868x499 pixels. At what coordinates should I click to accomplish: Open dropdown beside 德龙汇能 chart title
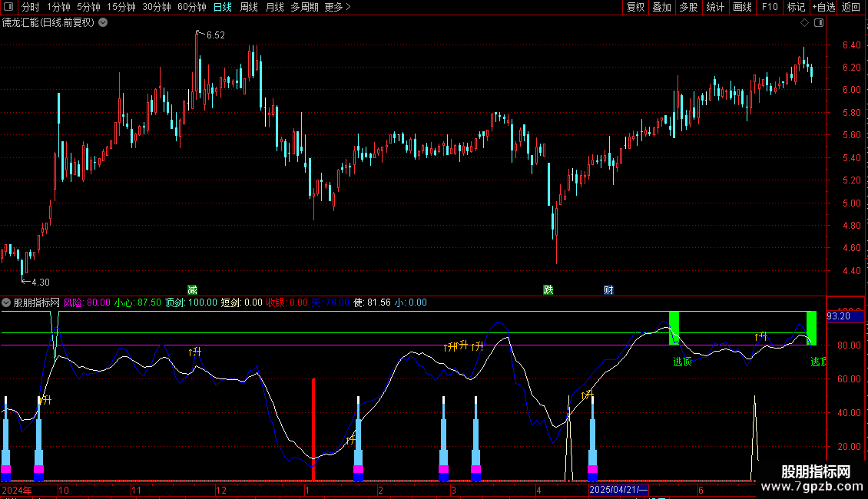pos(103,22)
